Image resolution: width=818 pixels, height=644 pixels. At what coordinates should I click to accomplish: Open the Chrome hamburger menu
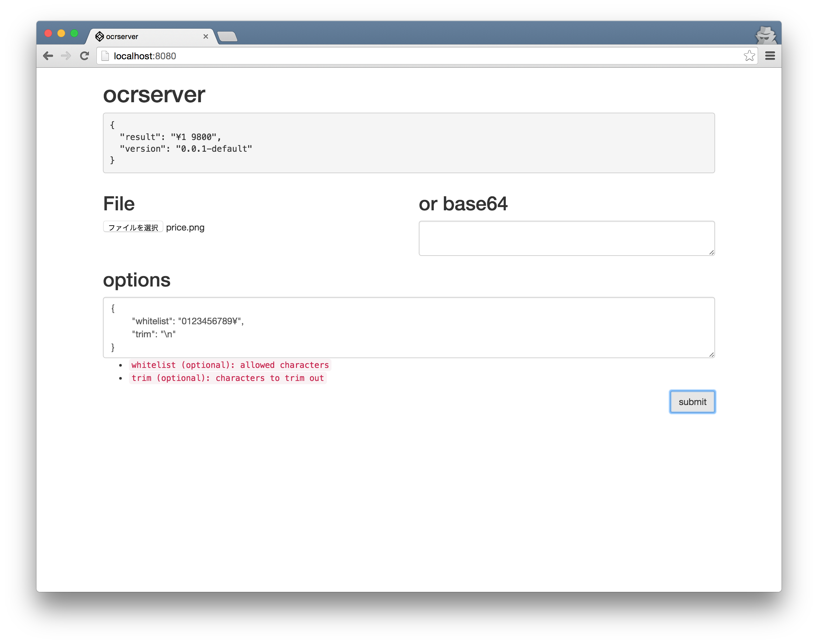(770, 56)
